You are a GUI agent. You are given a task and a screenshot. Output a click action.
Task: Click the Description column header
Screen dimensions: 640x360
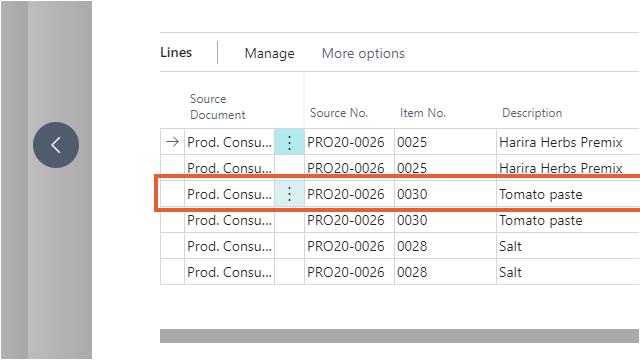[x=532, y=113]
